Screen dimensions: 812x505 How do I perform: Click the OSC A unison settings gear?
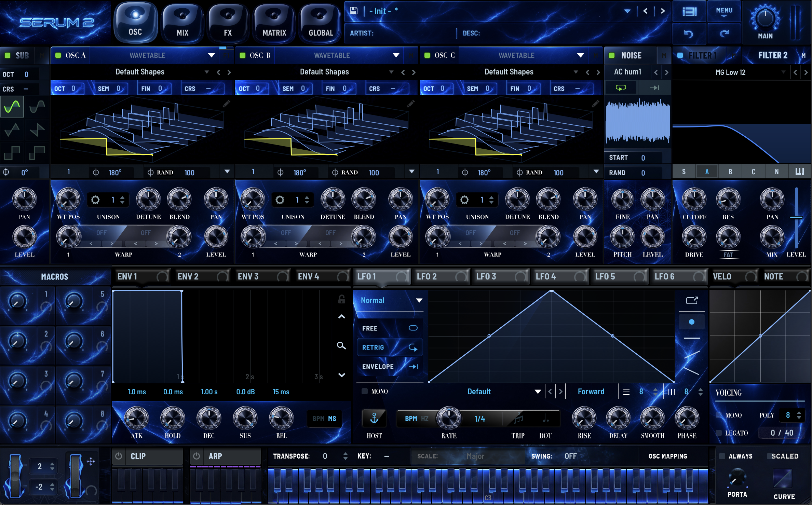point(95,200)
